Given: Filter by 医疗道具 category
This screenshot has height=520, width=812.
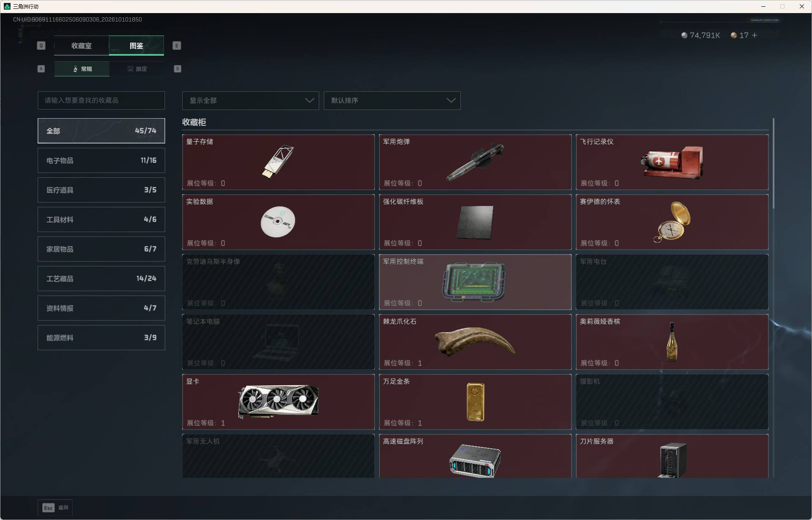Looking at the screenshot, I should (x=101, y=190).
